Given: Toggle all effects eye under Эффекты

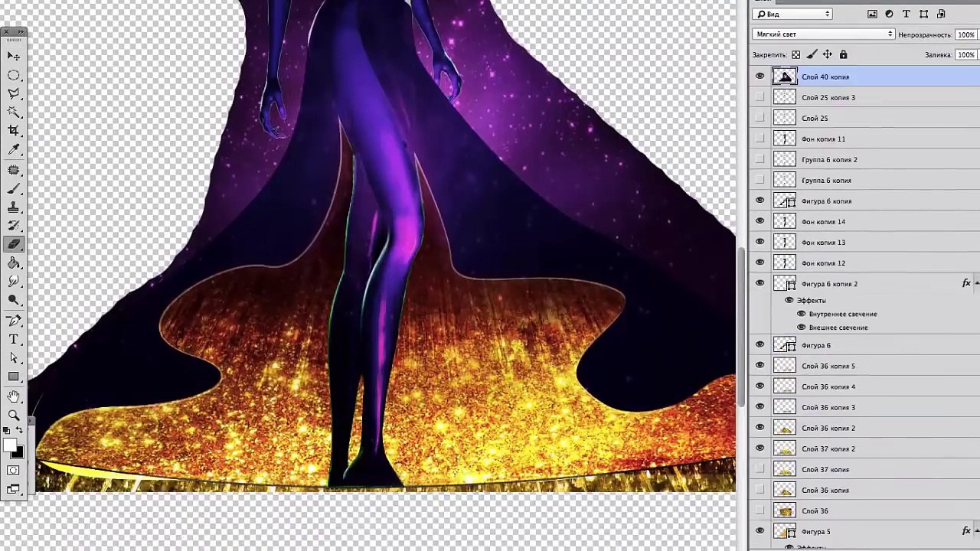Looking at the screenshot, I should [x=789, y=301].
